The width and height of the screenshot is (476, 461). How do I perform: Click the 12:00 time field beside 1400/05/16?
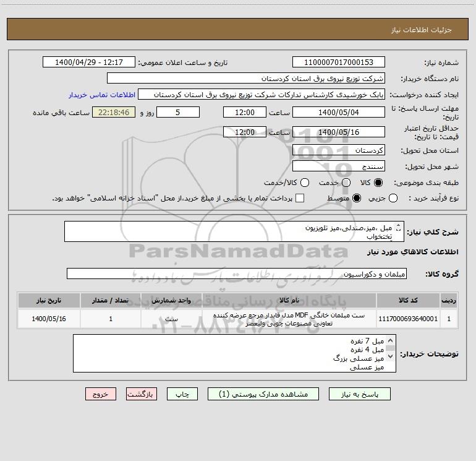pos(245,132)
